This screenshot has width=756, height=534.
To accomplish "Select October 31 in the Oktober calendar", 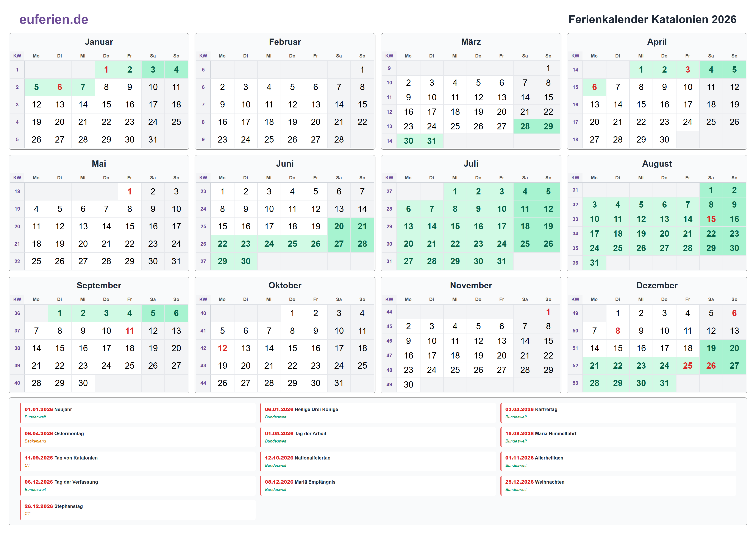I will coord(339,383).
